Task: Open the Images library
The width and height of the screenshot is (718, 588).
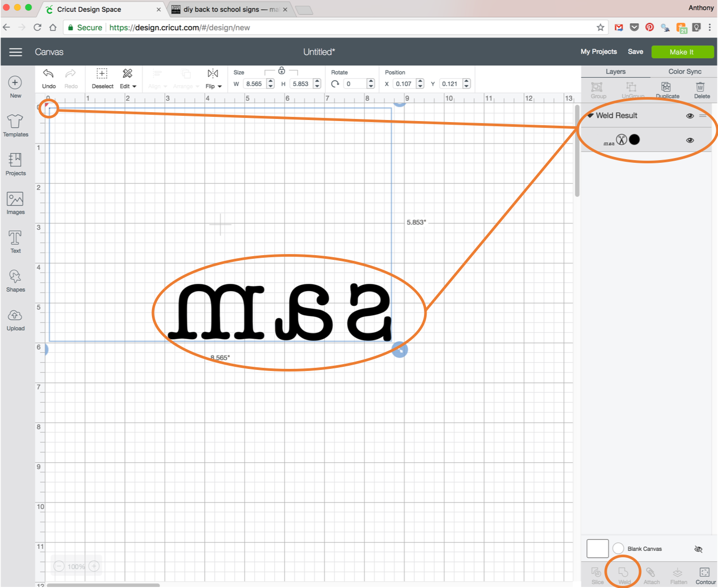Action: click(15, 203)
